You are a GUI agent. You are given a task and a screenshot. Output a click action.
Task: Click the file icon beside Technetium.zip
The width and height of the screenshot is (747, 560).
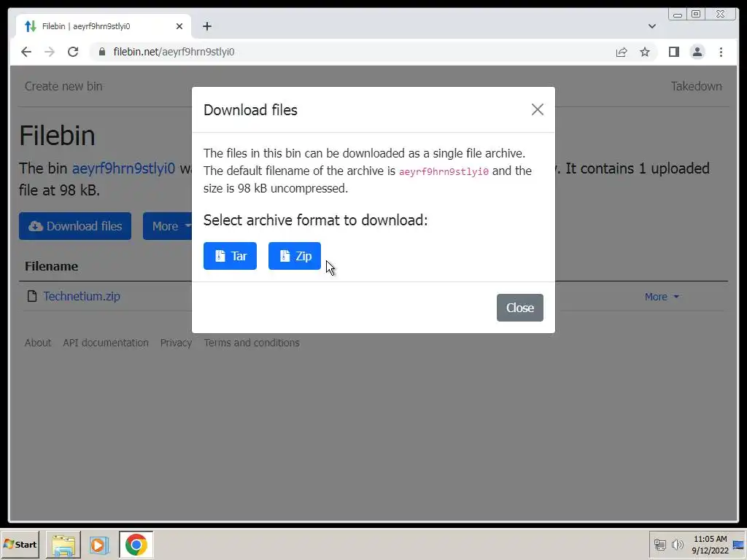[32, 296]
